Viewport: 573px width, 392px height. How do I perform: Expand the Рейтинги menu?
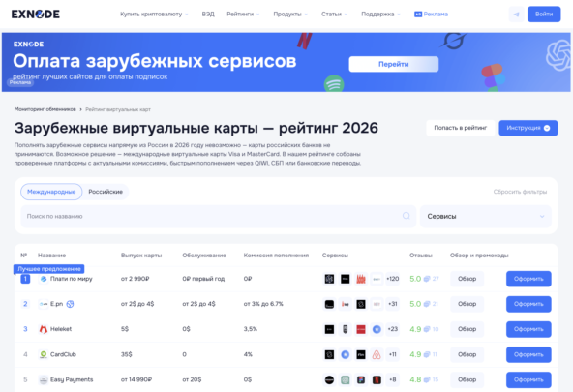click(243, 15)
